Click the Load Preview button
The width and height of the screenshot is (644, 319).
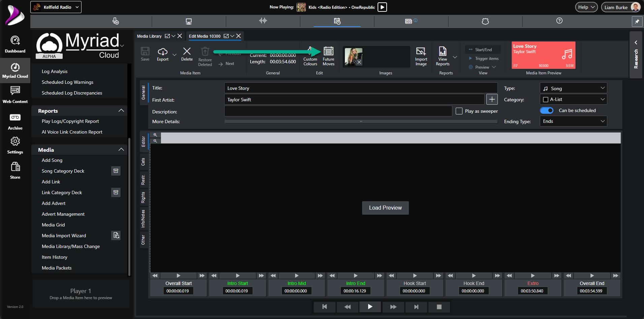coord(385,208)
